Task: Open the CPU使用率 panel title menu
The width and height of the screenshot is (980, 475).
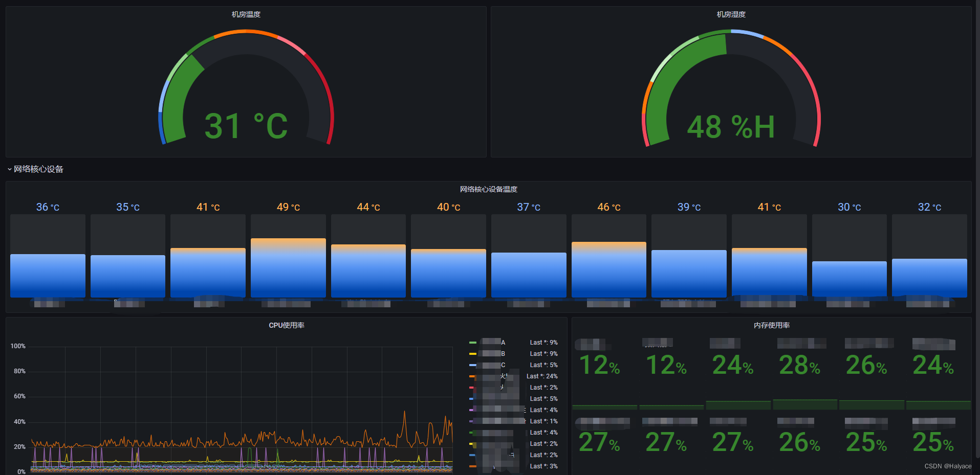Action: coord(287,324)
